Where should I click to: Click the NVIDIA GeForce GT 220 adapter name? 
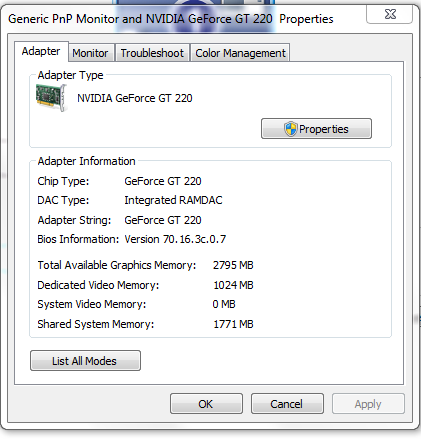coord(135,98)
